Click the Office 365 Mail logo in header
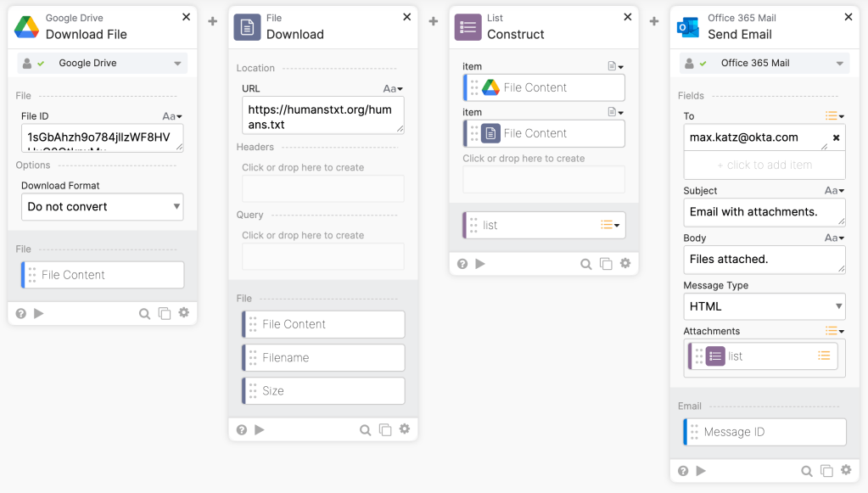The height and width of the screenshot is (493, 868). tap(688, 25)
